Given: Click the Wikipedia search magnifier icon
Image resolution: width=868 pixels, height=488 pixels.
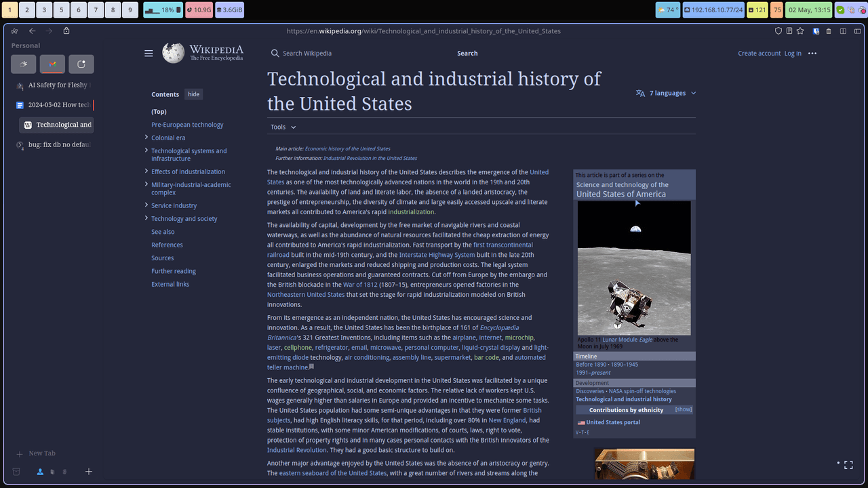Looking at the screenshot, I should 275,53.
